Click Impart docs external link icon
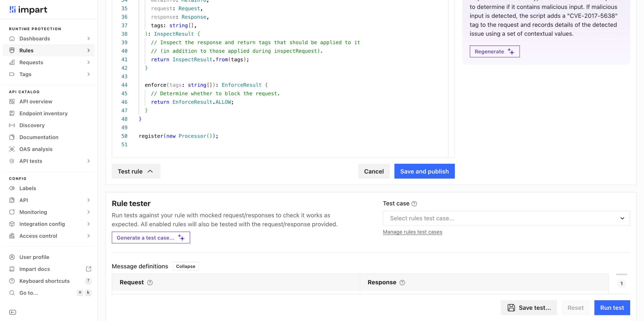This screenshot has width=644, height=321. click(x=89, y=269)
